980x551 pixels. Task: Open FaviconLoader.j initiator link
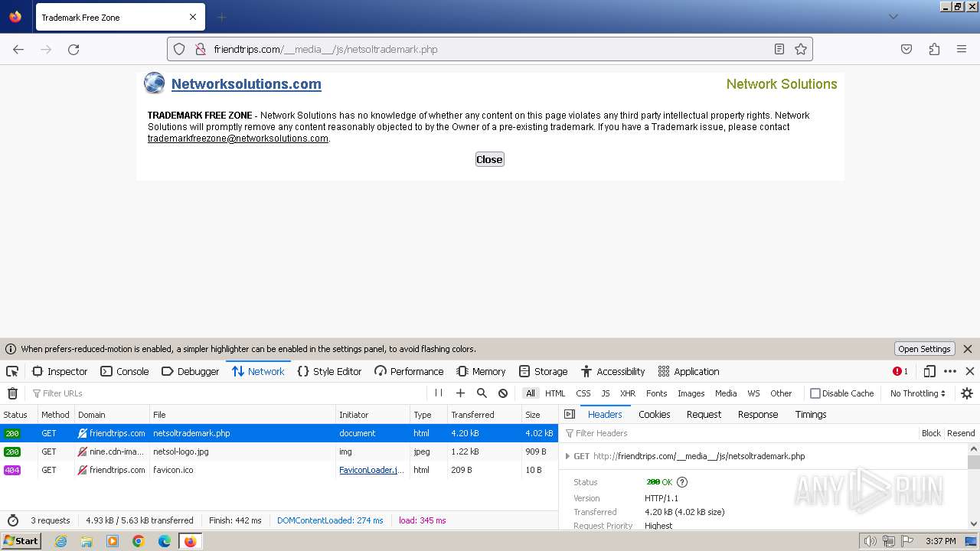372,470
